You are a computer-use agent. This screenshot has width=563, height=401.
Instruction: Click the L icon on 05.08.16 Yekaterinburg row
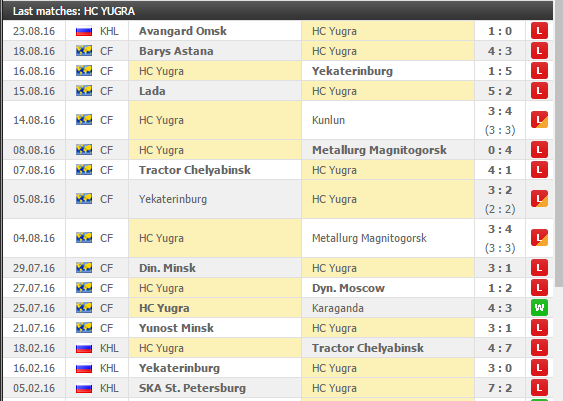(539, 199)
